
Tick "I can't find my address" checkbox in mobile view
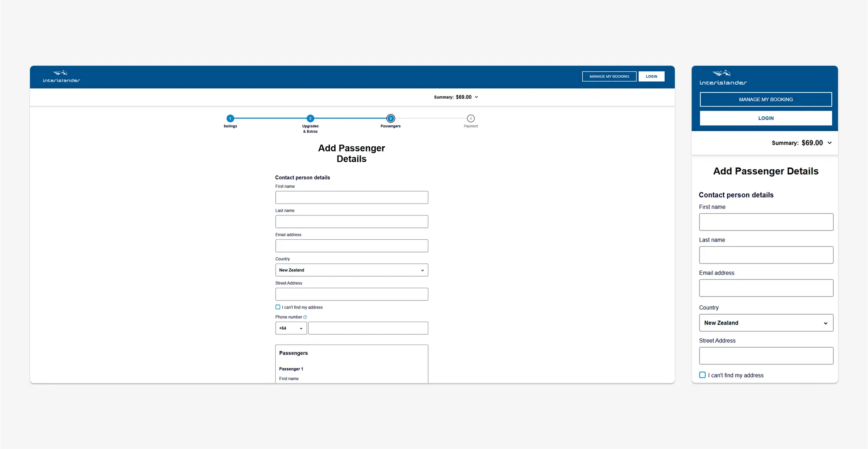(x=703, y=375)
